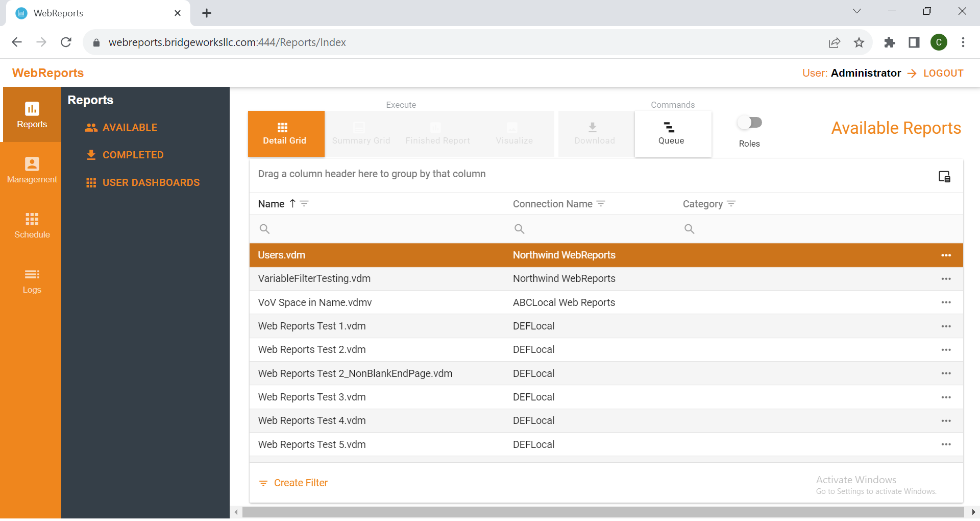
Task: Open USER DASHBOARDS menu item
Action: coord(142,182)
